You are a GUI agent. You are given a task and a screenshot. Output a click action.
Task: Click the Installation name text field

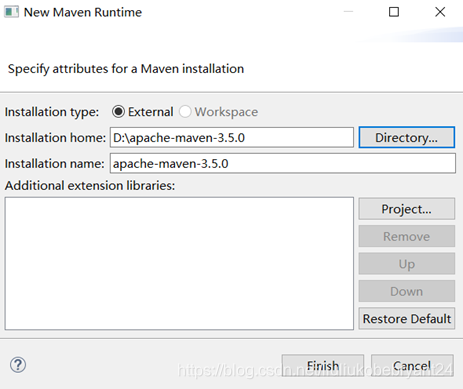pyautogui.click(x=283, y=163)
